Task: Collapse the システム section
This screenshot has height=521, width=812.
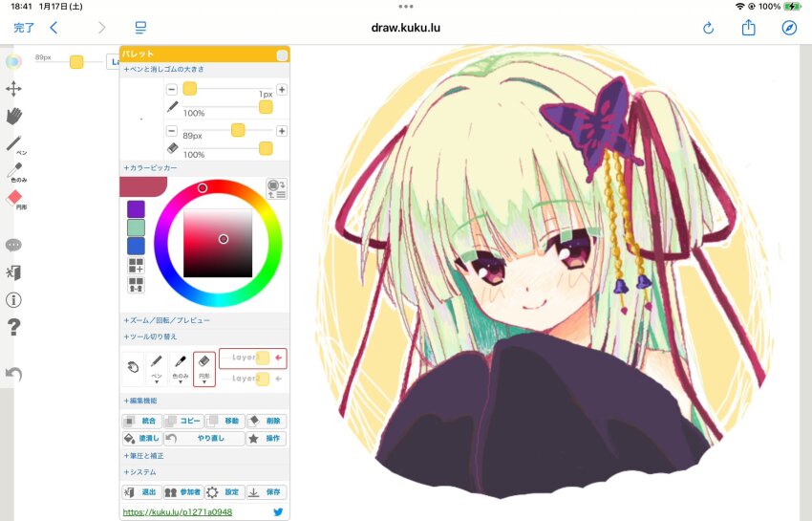Action: coord(139,472)
